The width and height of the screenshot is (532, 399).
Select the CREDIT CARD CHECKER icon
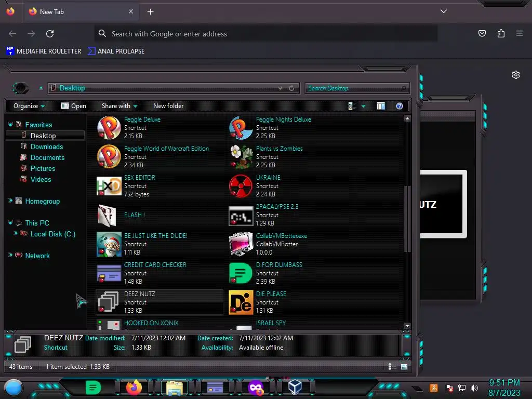pos(109,273)
